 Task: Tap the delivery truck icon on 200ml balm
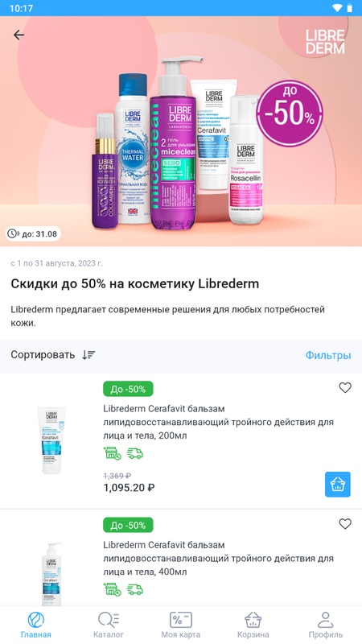(x=134, y=453)
